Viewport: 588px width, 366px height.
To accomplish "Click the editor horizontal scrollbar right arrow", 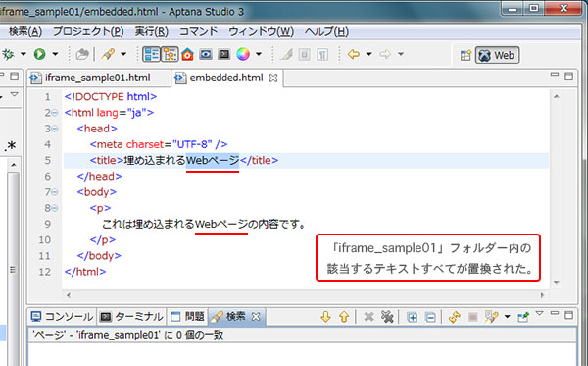I will [x=542, y=295].
